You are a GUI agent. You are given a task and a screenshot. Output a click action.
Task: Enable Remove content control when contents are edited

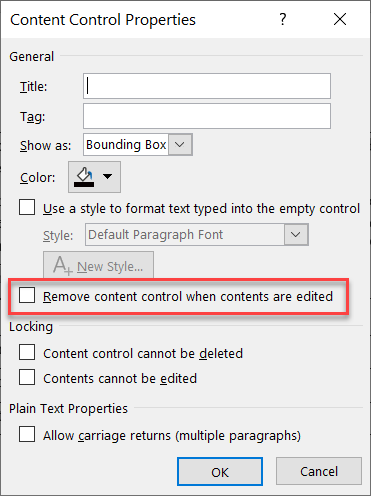pos(27,295)
